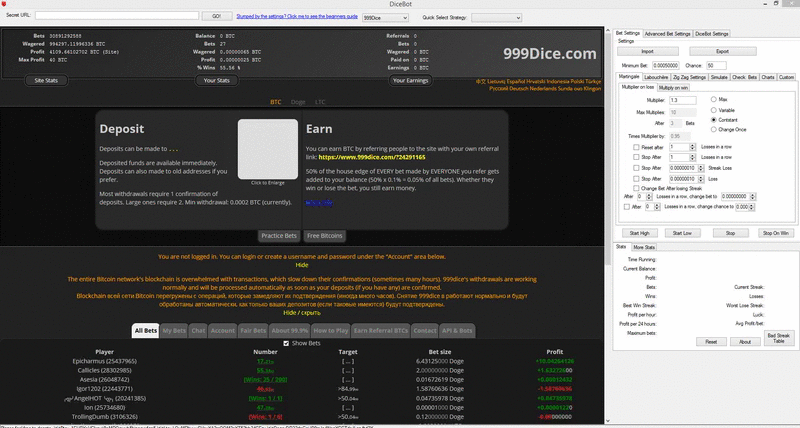Switch currency to LTC
The image size is (800, 428).
(320, 102)
